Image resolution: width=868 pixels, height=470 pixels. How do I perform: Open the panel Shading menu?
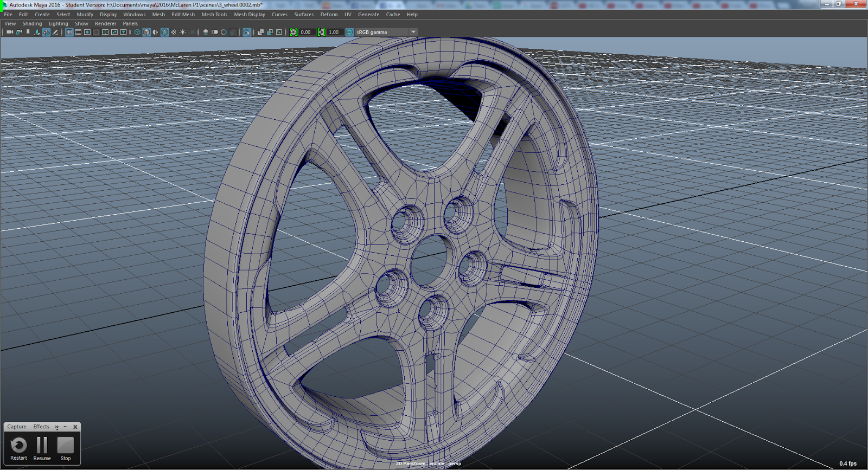[x=32, y=23]
